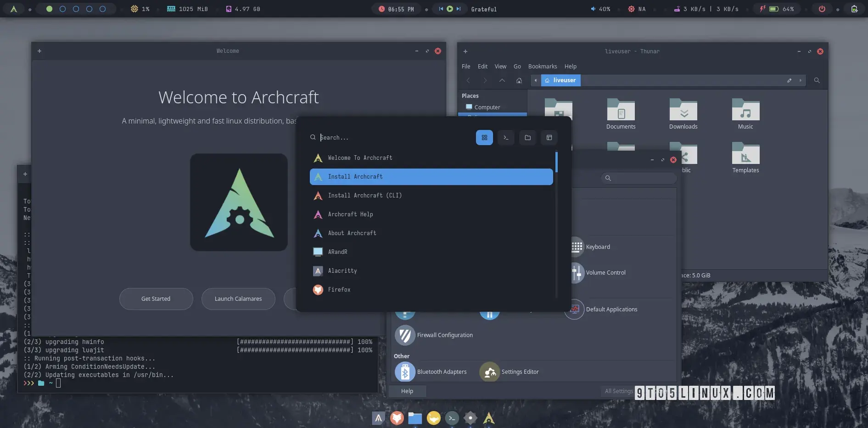Click the red clock icon in the bar
Image resolution: width=868 pixels, height=428 pixels.
point(381,9)
